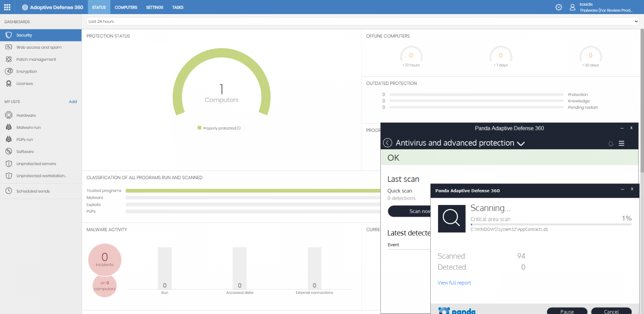Click the Run column zero bar

[x=165, y=268]
